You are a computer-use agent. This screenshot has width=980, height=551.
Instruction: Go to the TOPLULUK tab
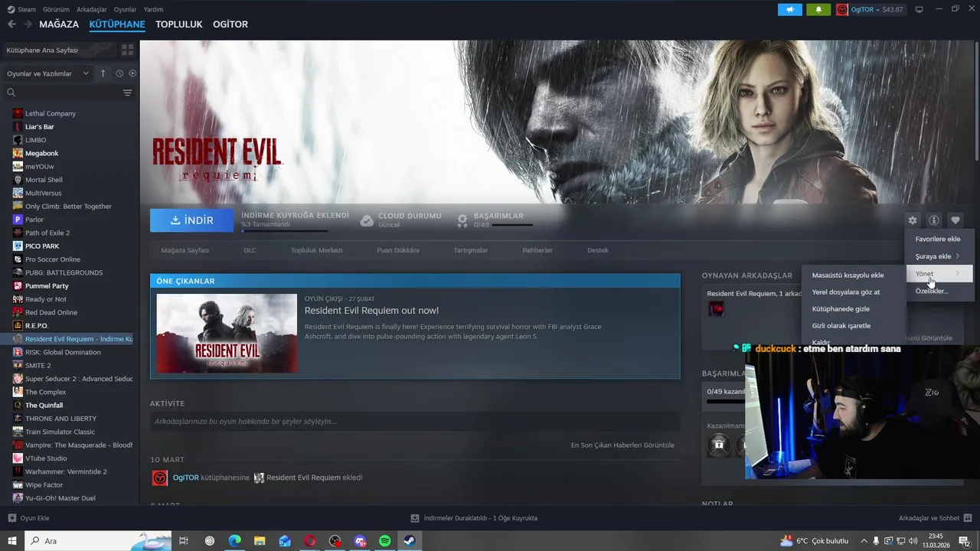(x=179, y=24)
